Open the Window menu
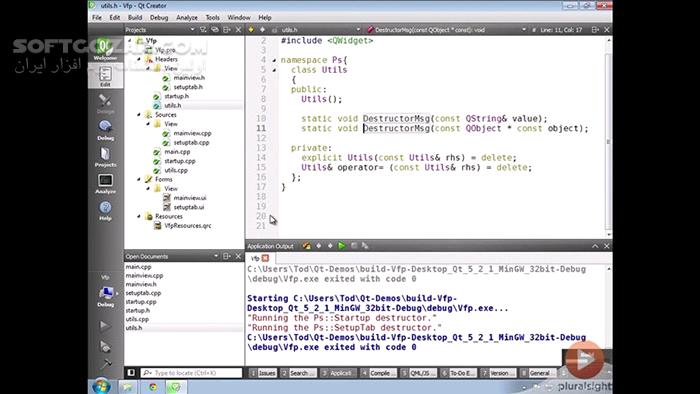The image size is (700, 394). click(239, 17)
